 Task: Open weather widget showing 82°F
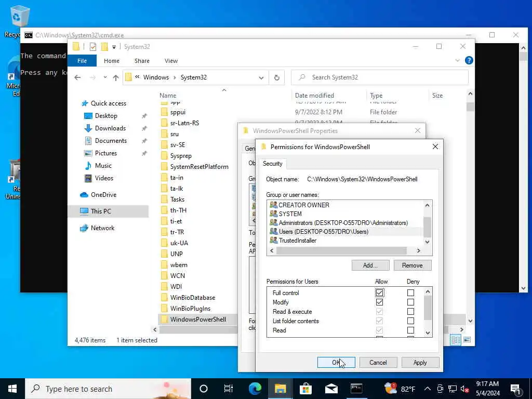click(x=400, y=389)
